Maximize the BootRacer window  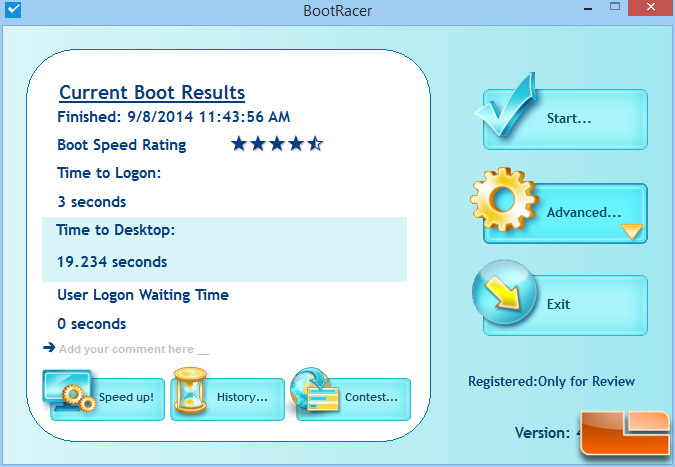pos(615,6)
